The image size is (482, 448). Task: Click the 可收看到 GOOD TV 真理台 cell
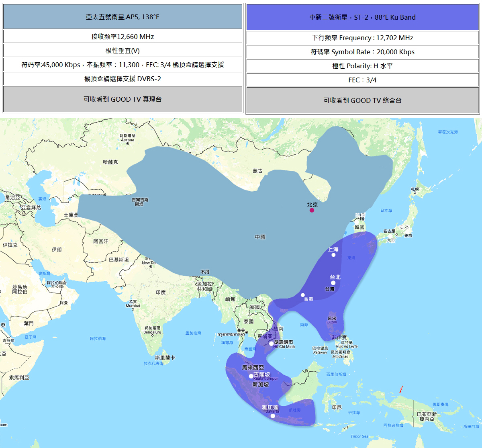(123, 99)
